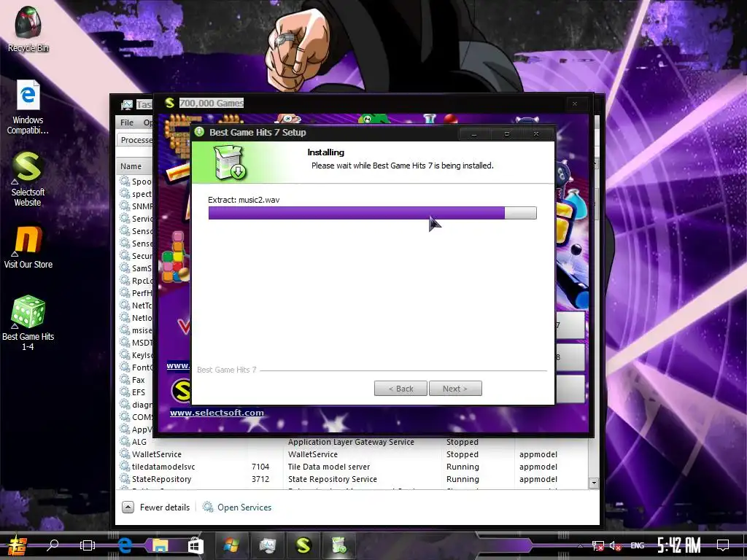Click the Best Game Hits 7 Setup title icon
Viewport: 747px width, 560px height.
(x=199, y=132)
